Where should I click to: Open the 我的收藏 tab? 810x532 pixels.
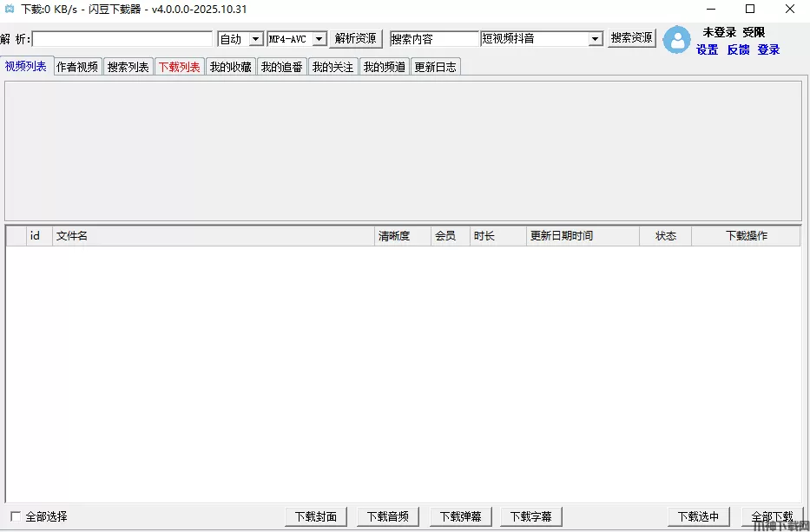click(x=230, y=67)
